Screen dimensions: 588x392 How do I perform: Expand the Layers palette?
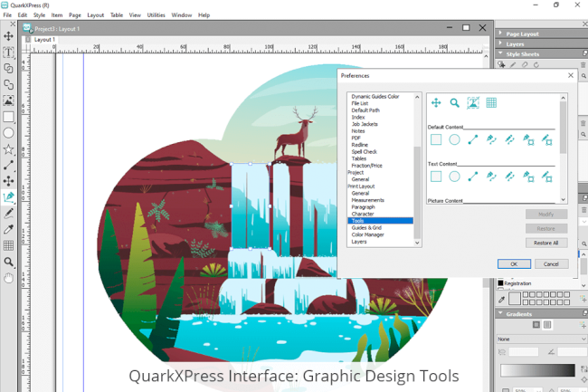pos(500,43)
